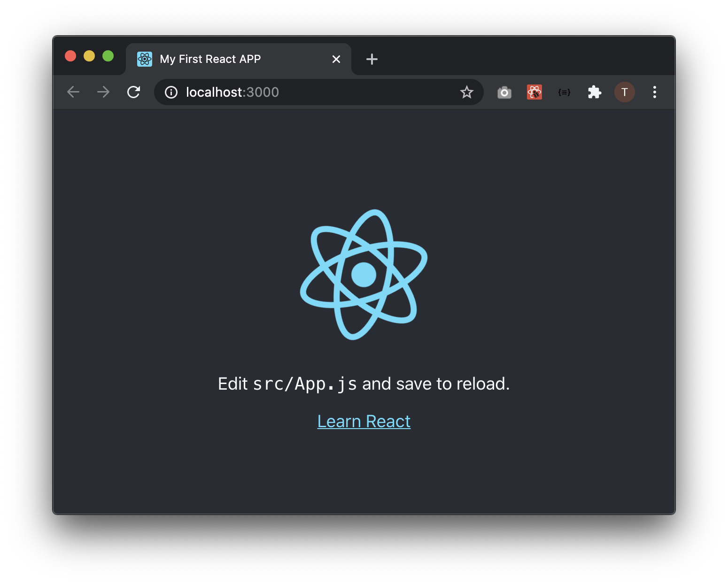The width and height of the screenshot is (728, 584).
Task: Open the camera screenshot extension
Action: click(504, 92)
